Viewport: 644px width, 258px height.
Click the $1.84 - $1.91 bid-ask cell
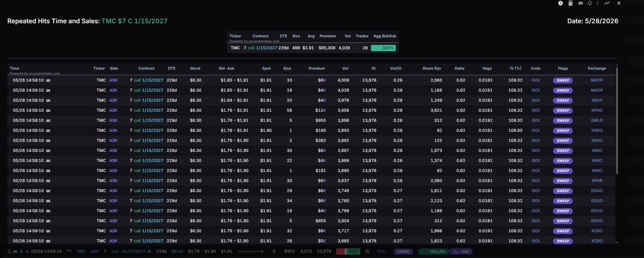tap(235, 100)
